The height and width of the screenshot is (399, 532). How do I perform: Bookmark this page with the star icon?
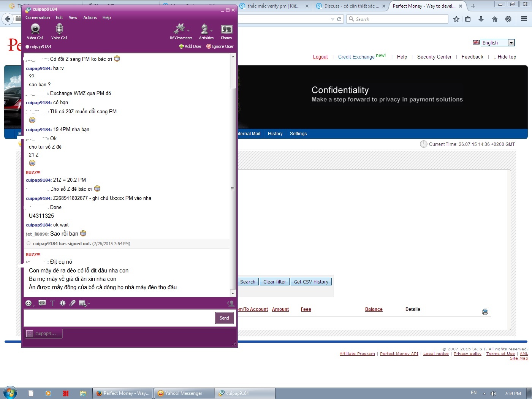(456, 19)
